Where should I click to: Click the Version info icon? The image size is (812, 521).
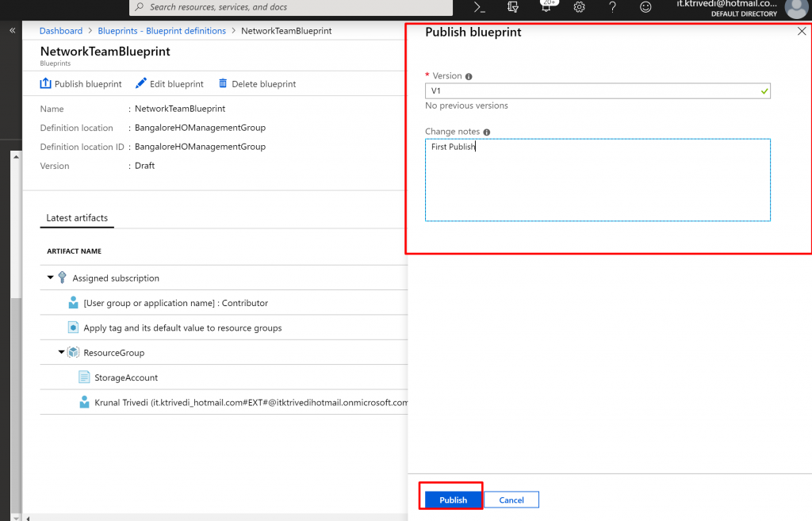pyautogui.click(x=469, y=77)
